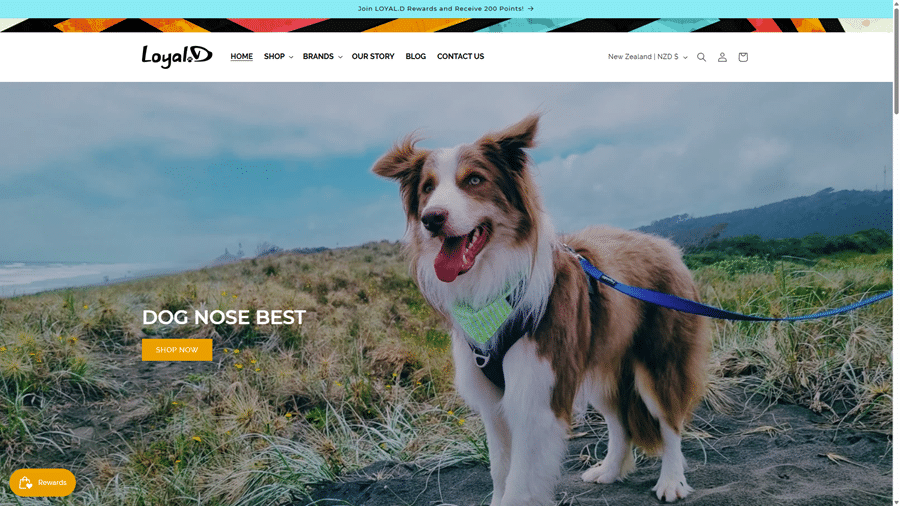Viewport: 900px width, 506px height.
Task: Click the page vertical scrollbar
Action: 896,253
